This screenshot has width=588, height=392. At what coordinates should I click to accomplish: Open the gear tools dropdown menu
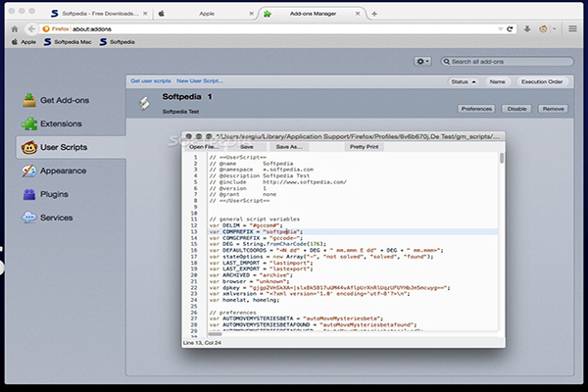[423, 61]
